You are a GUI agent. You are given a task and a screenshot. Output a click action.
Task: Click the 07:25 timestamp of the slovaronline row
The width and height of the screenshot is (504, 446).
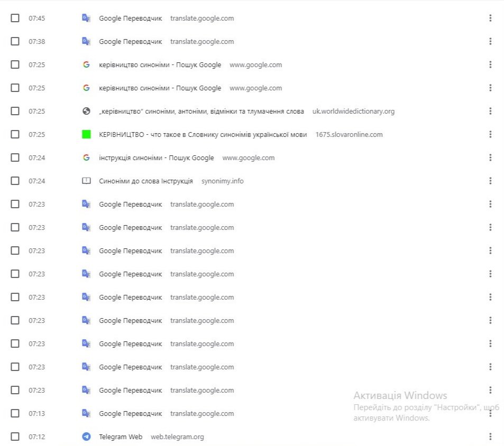click(36, 135)
